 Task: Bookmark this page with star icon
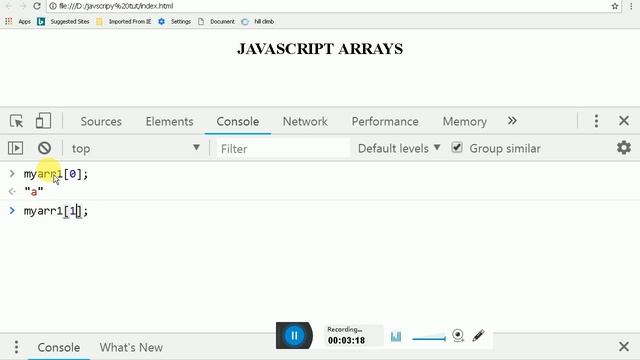[615, 6]
